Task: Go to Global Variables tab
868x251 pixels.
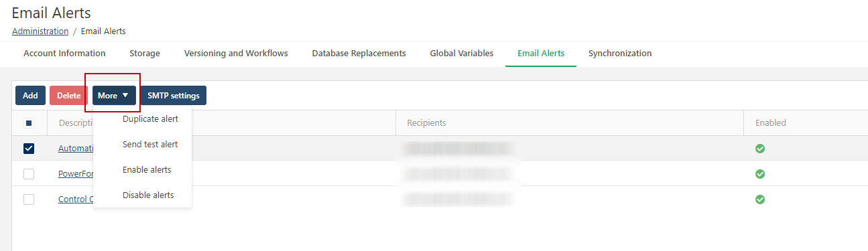Action: coord(462,54)
